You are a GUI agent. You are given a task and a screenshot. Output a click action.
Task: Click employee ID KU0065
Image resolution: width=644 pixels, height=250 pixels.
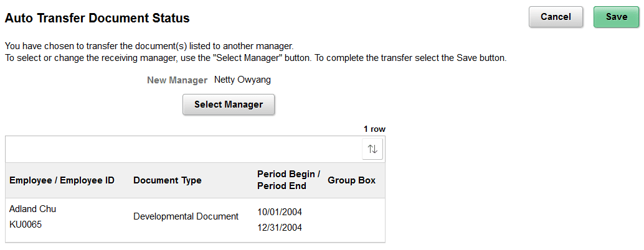tap(26, 225)
